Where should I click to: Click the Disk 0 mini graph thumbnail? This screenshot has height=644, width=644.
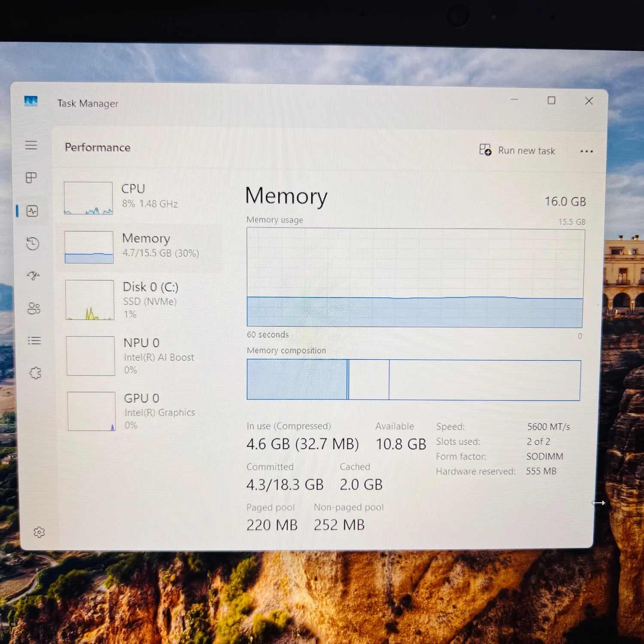[x=90, y=300]
